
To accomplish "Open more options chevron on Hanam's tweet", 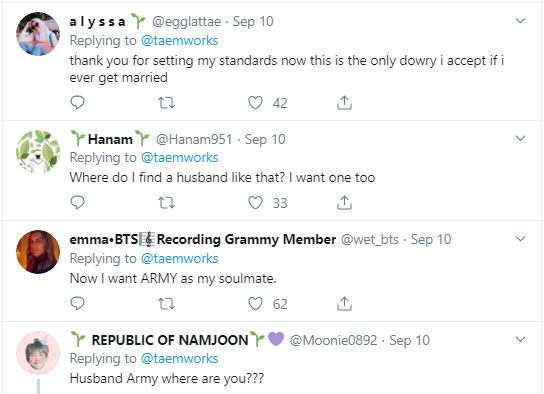I will [x=520, y=139].
